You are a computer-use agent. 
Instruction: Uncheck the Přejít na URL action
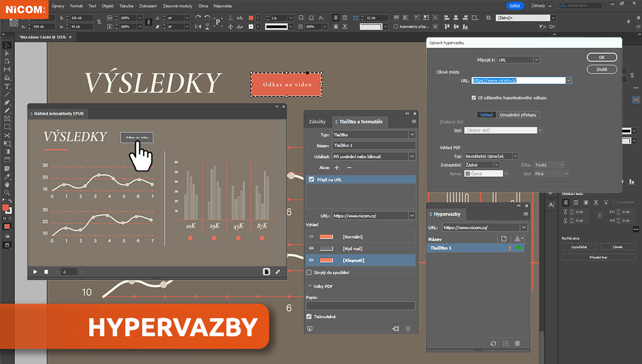coord(311,180)
